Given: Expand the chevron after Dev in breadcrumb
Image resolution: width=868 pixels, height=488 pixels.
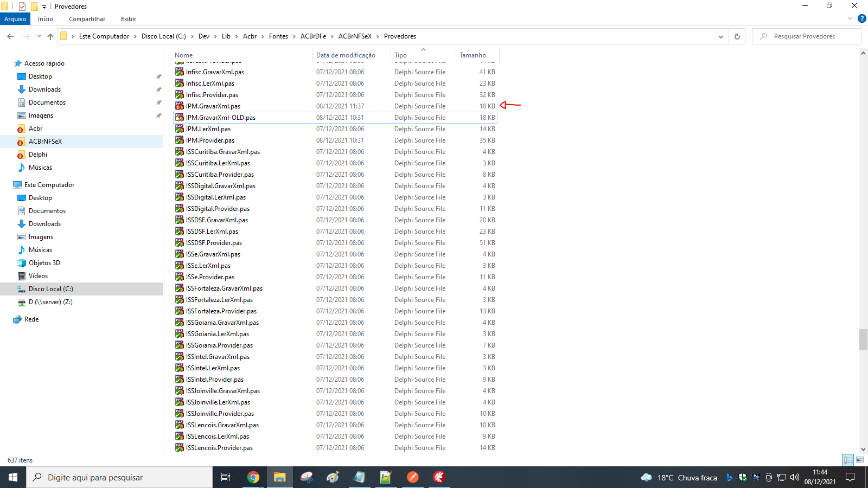Looking at the screenshot, I should pos(215,36).
